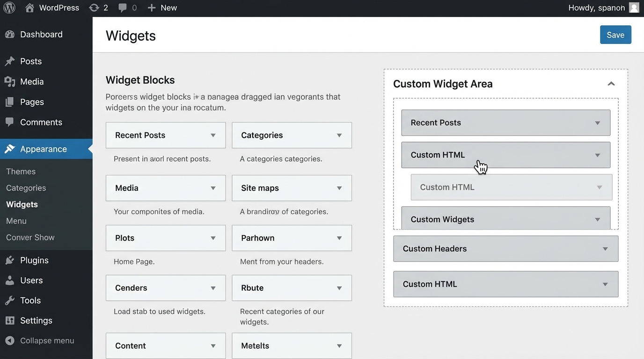The height and width of the screenshot is (359, 644).
Task: Click the Save button
Action: click(615, 34)
